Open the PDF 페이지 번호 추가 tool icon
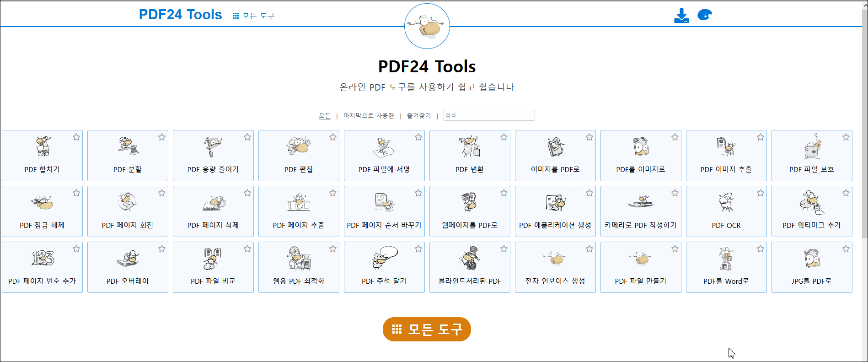The width and height of the screenshot is (868, 362). (x=42, y=258)
